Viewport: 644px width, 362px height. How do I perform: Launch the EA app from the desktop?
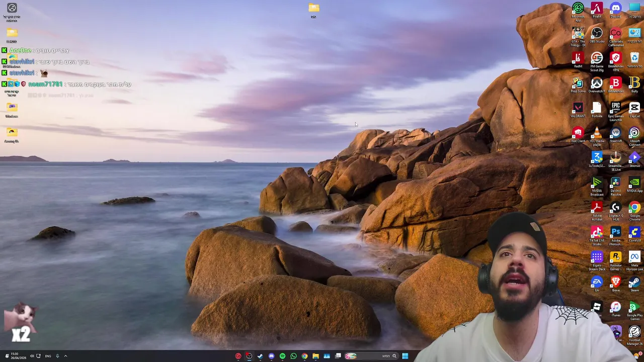[597, 285]
